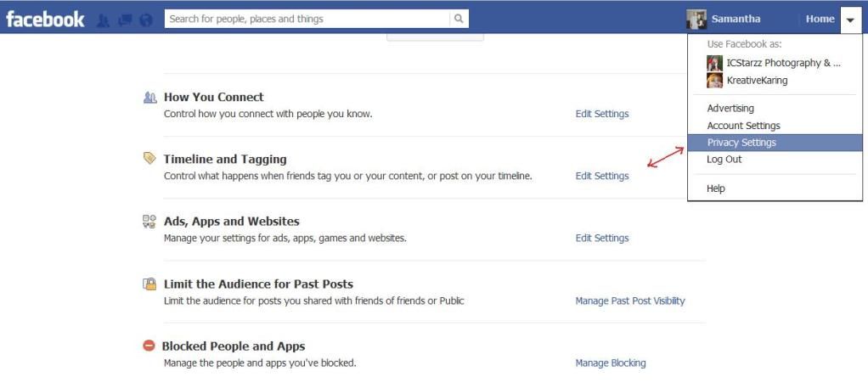Viewport: 868px width, 388px height.
Task: Click the Limit the Audience lock icon
Action: point(149,284)
